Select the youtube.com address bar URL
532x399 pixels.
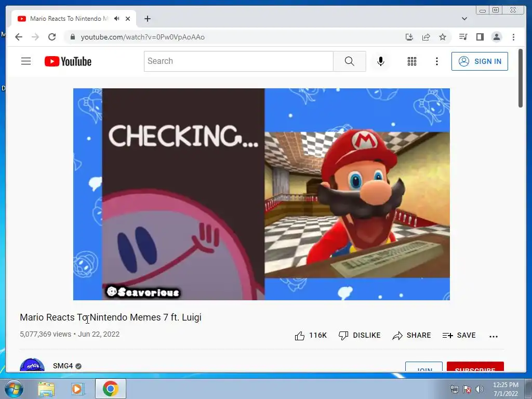click(x=142, y=37)
